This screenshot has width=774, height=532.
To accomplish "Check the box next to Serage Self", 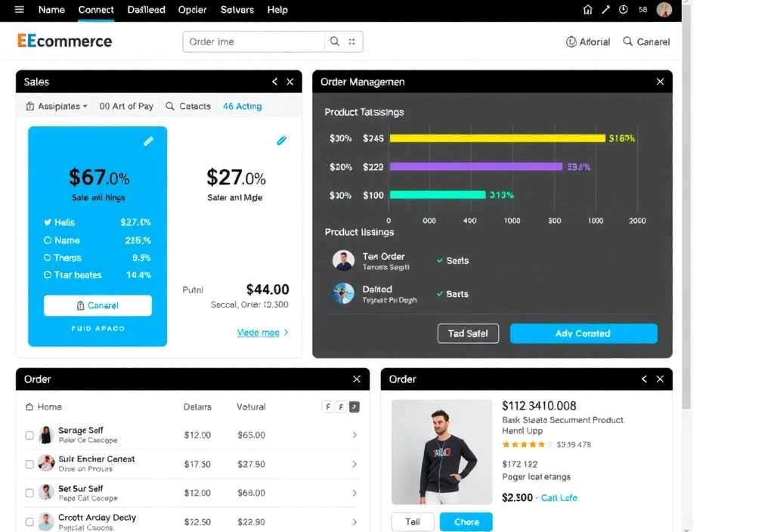I will coord(29,436).
